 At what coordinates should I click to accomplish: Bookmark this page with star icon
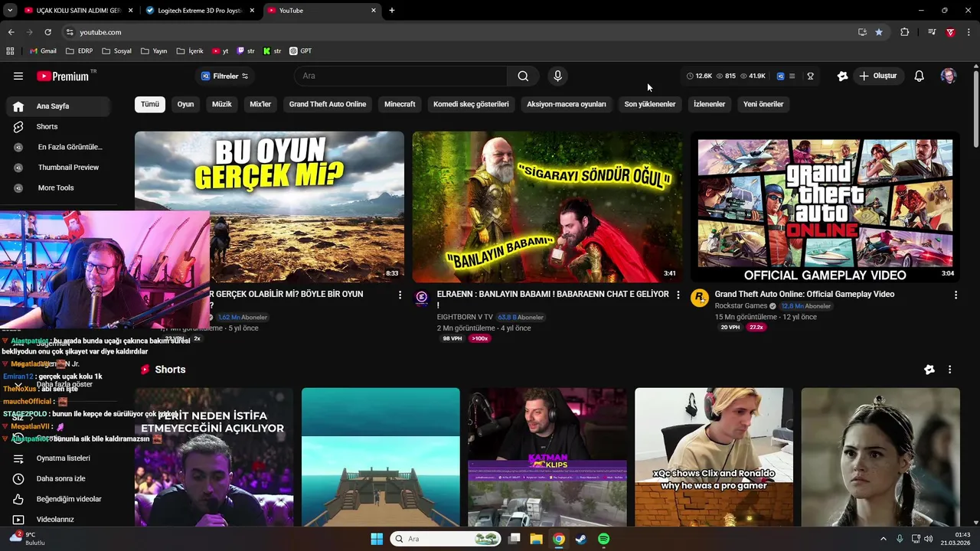point(879,32)
